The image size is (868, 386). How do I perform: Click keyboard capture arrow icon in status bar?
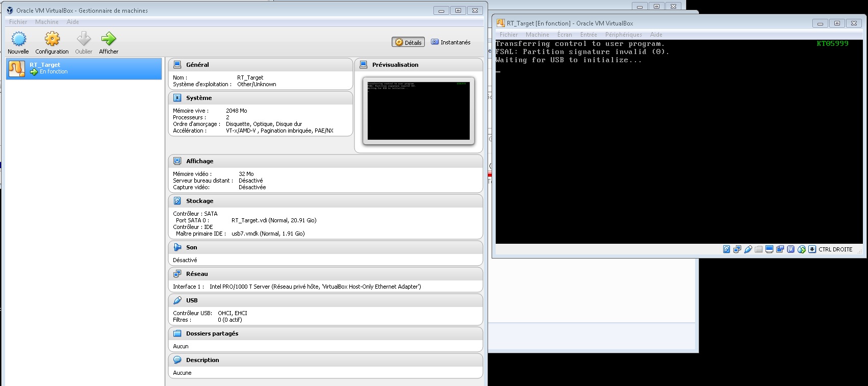point(812,249)
